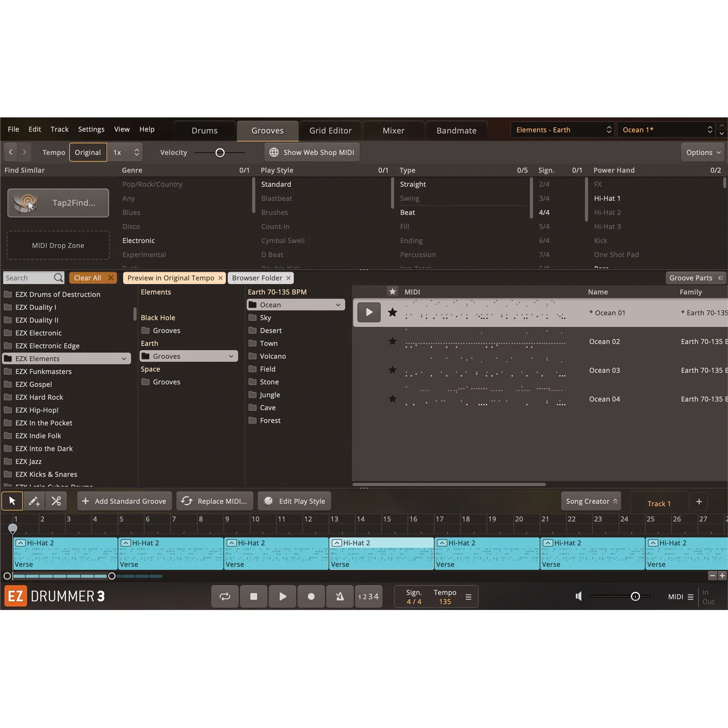Click the EZ logo
Viewport: 728px width, 728px height.
(16, 596)
